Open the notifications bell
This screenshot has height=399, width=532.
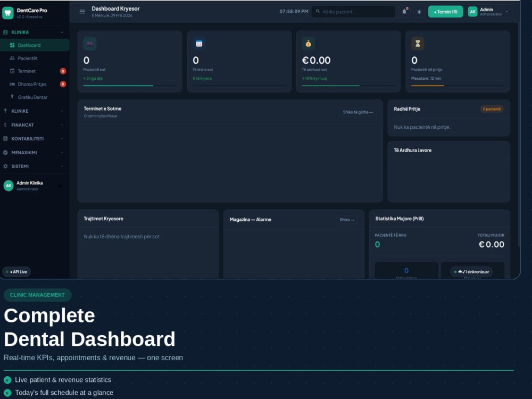[404, 12]
